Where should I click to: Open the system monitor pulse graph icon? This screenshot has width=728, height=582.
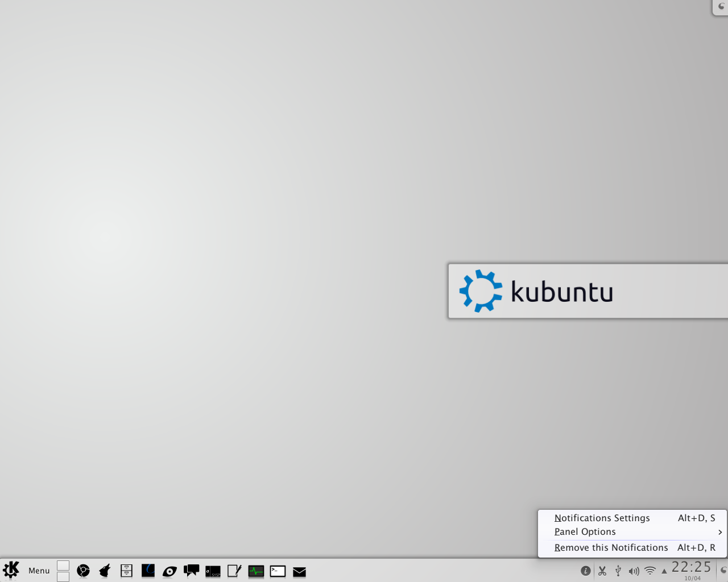click(256, 571)
